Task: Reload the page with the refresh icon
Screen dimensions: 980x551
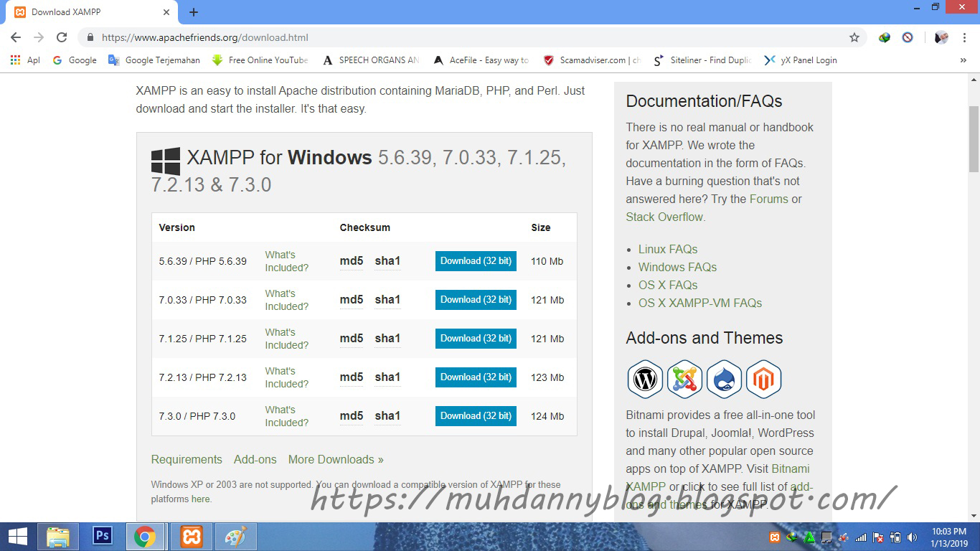Action: (62, 37)
